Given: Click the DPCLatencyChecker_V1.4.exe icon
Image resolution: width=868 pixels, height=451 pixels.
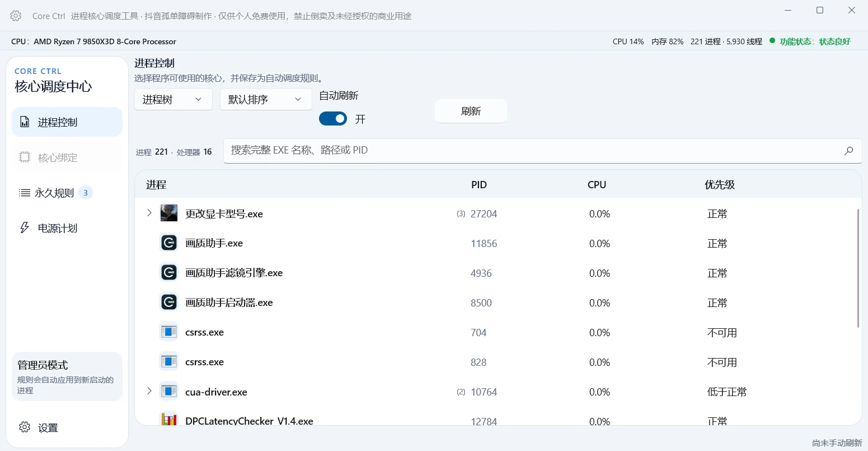Looking at the screenshot, I should coord(169,419).
